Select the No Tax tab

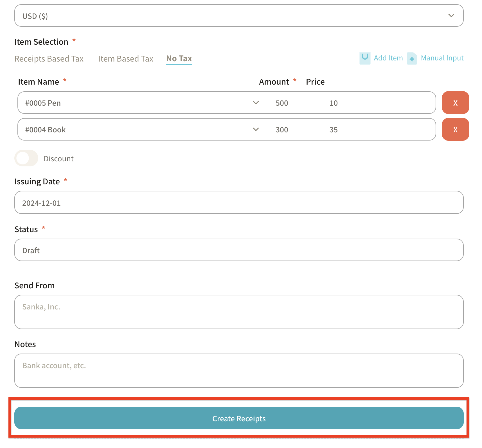[179, 58]
